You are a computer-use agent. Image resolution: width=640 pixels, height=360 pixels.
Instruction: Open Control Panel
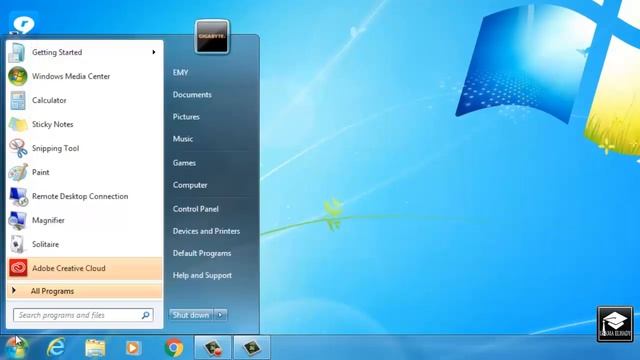196,209
